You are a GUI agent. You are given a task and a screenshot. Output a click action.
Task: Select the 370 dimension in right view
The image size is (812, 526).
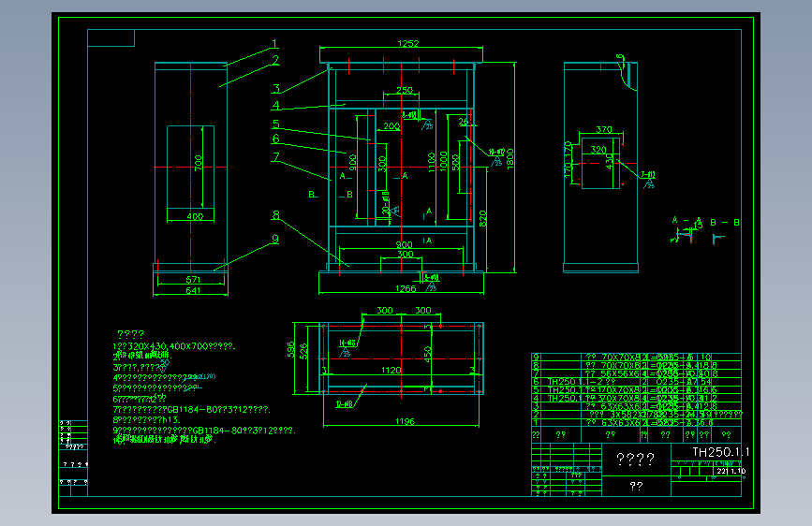[x=604, y=129]
